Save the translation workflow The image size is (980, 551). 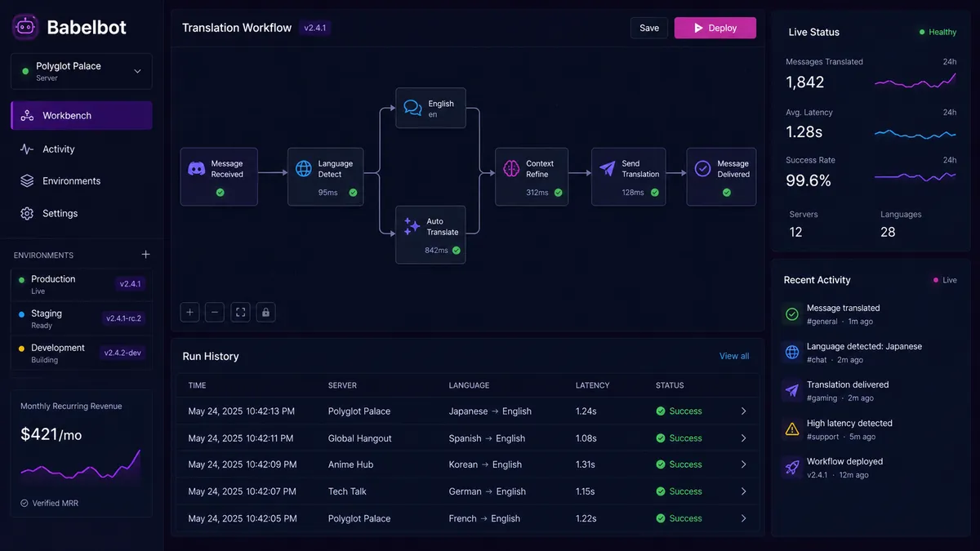pos(649,28)
